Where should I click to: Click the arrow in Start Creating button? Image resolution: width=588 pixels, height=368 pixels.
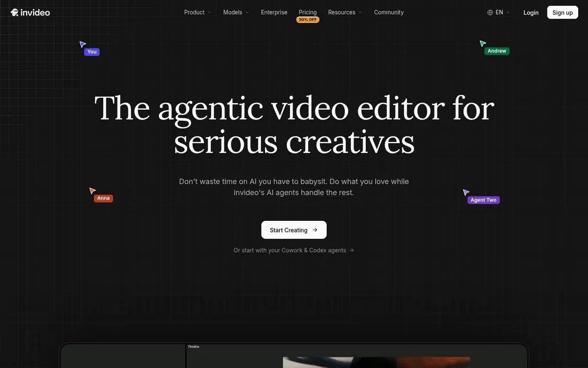click(315, 230)
